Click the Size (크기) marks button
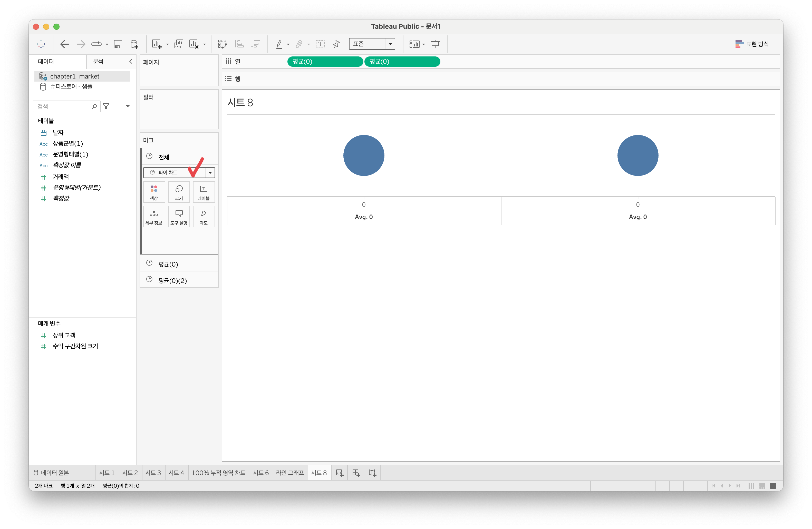The image size is (812, 529). tap(179, 192)
